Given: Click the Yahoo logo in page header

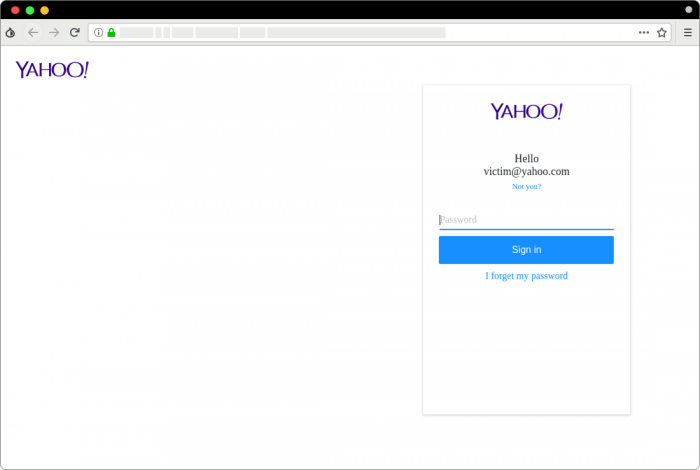Looking at the screenshot, I should 52,70.
